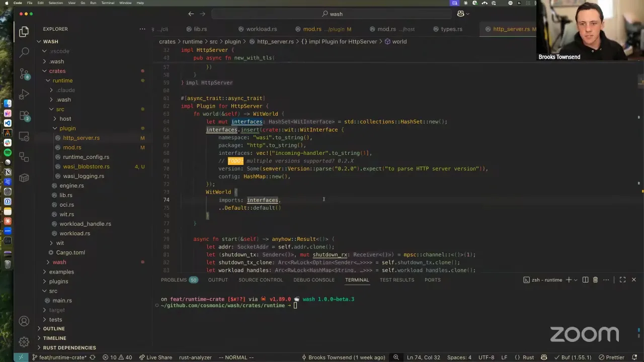Open the Selection menu in menu bar

(56, 3)
